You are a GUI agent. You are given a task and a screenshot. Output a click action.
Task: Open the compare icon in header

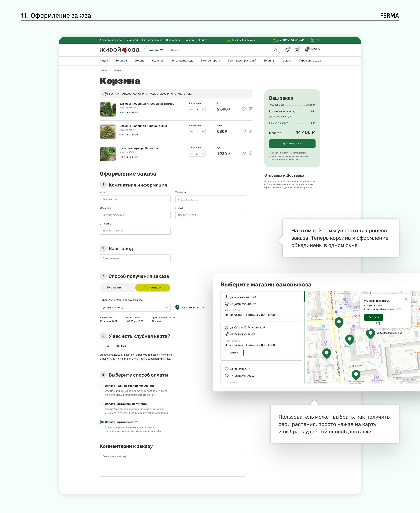coord(297,50)
